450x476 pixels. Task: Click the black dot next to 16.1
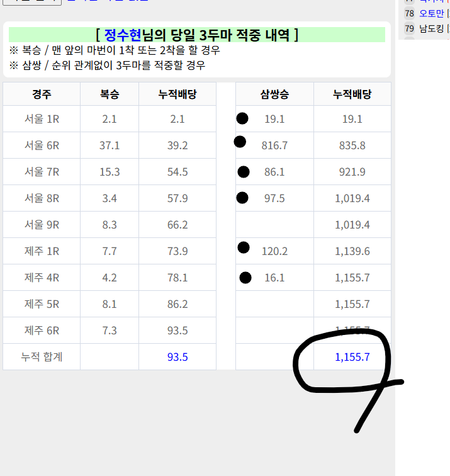245,277
